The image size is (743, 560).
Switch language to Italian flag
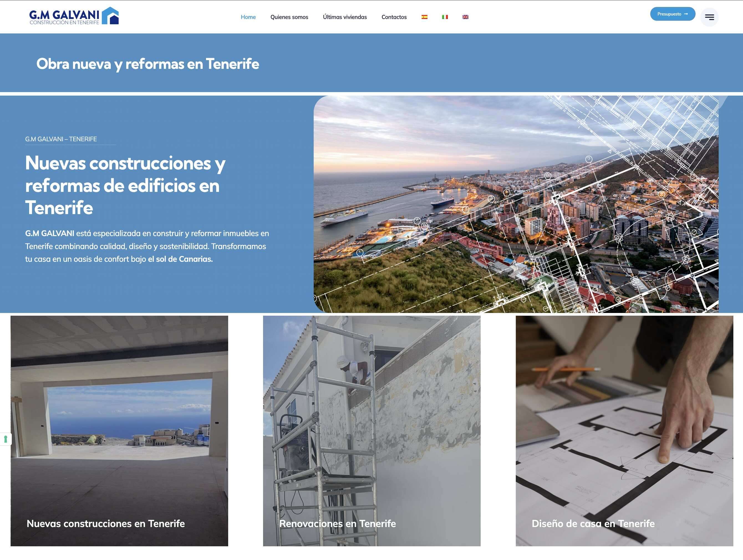(x=445, y=17)
